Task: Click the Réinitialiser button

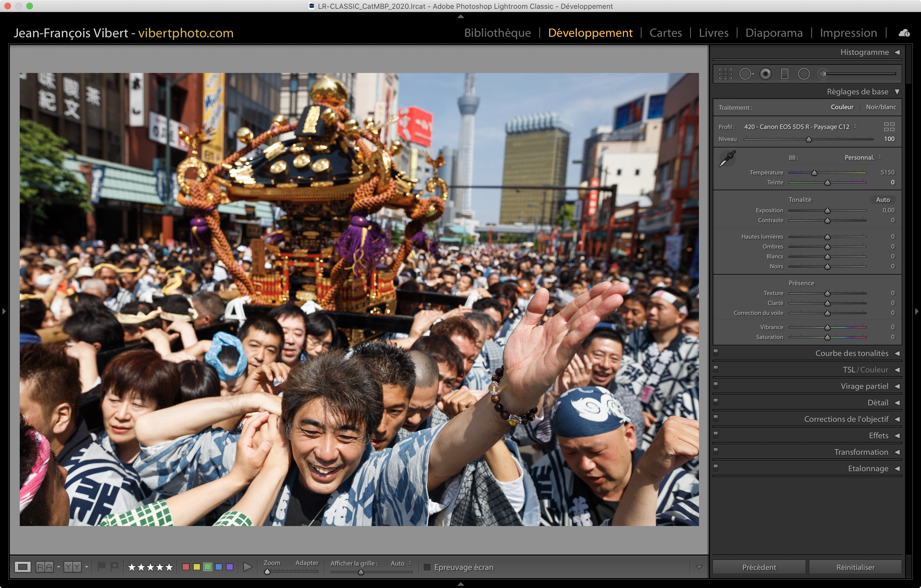Action: 855,567
